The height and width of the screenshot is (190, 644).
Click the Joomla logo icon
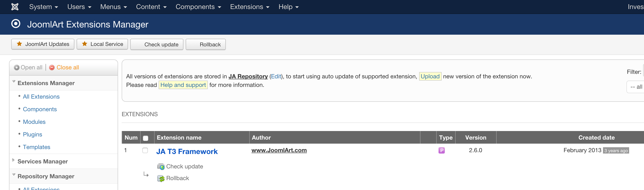point(15,7)
